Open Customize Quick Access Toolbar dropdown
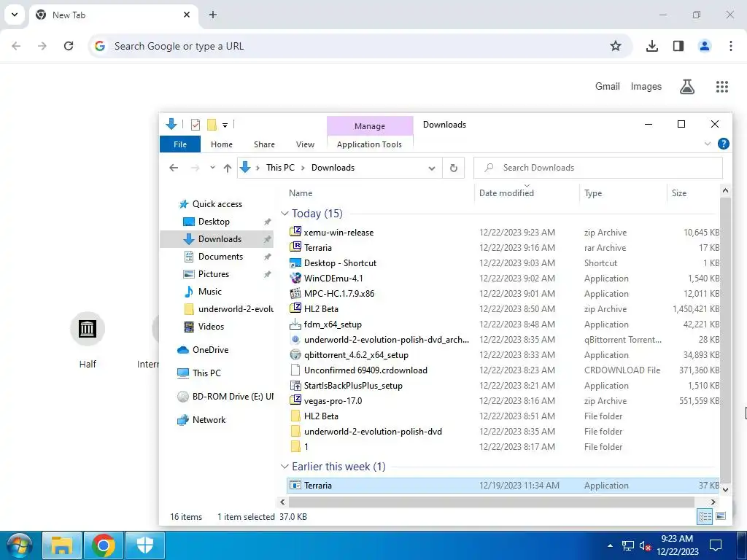Image resolution: width=747 pixels, height=560 pixels. tap(225, 125)
